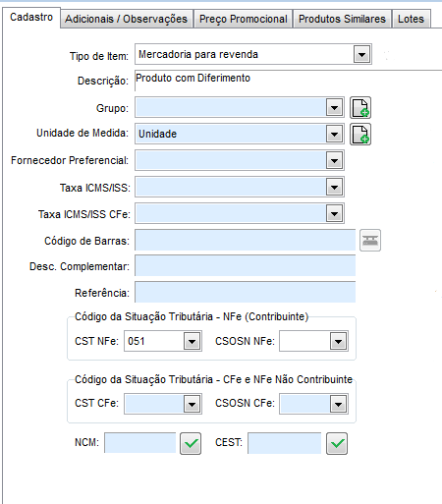This screenshot has width=442, height=504.
Task: Expand the Grupo dropdown list
Action: [x=334, y=107]
